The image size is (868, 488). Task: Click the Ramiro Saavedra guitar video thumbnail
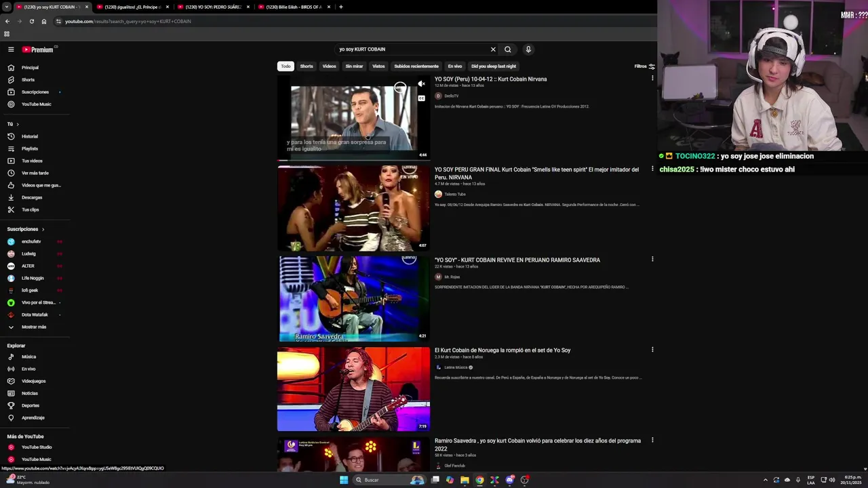pos(353,299)
